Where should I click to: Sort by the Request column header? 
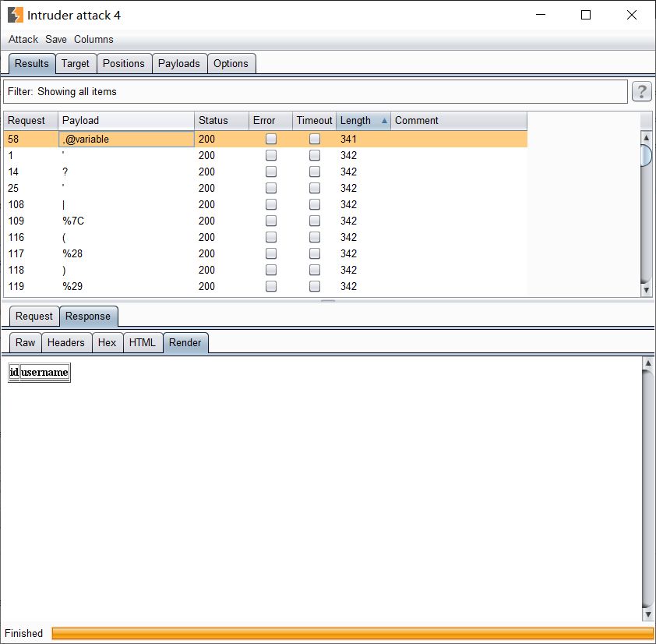point(30,121)
